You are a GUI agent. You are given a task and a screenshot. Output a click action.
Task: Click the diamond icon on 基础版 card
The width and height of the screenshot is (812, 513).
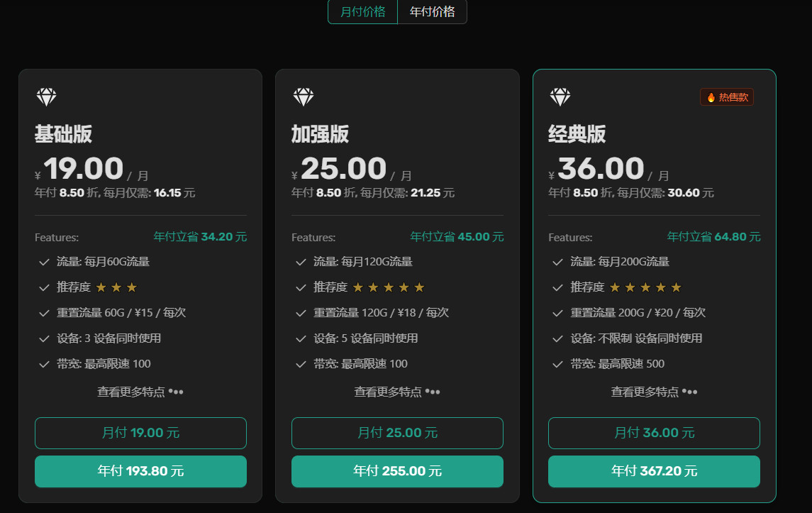pyautogui.click(x=48, y=96)
